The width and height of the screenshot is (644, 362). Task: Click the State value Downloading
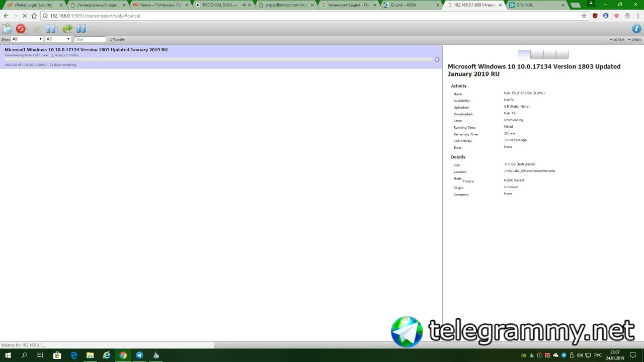pyautogui.click(x=514, y=120)
